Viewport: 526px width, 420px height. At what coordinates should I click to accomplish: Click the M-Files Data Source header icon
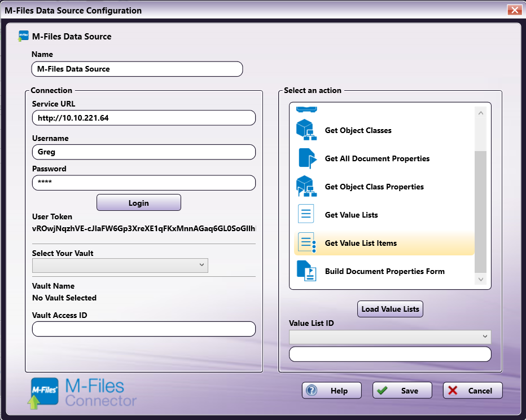pyautogui.click(x=23, y=36)
